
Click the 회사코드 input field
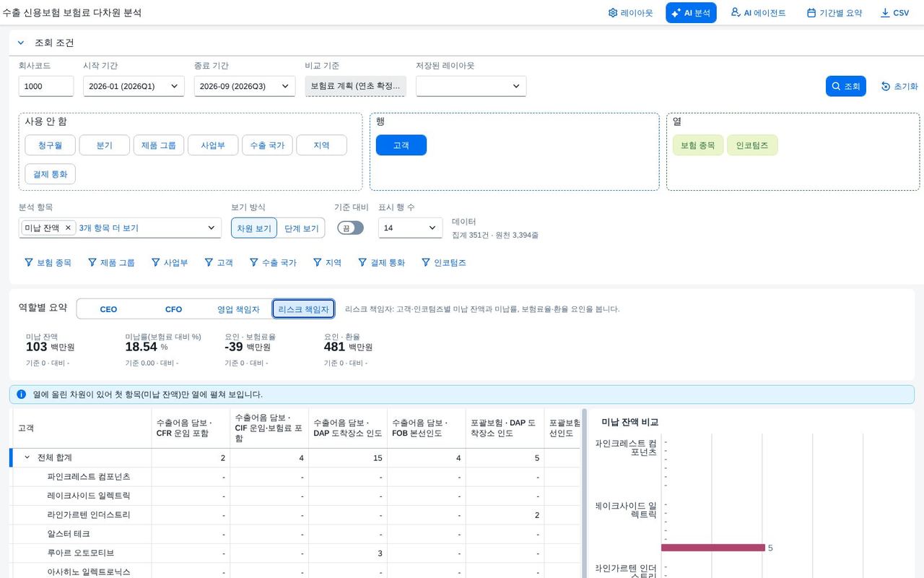(x=46, y=86)
